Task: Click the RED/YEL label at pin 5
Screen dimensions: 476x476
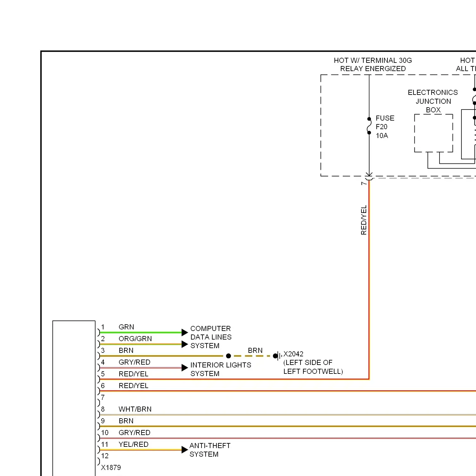Action: (x=134, y=374)
